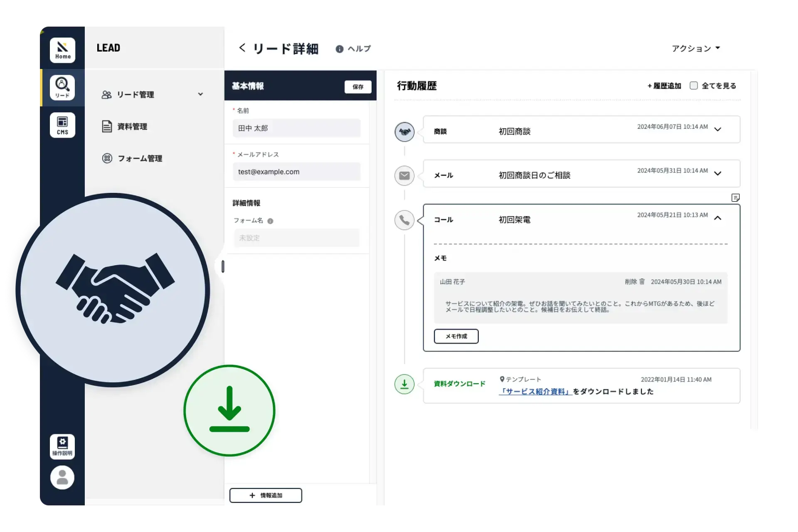Select the リード search icon in the sidebar
This screenshot has height=532, width=798.
point(62,87)
